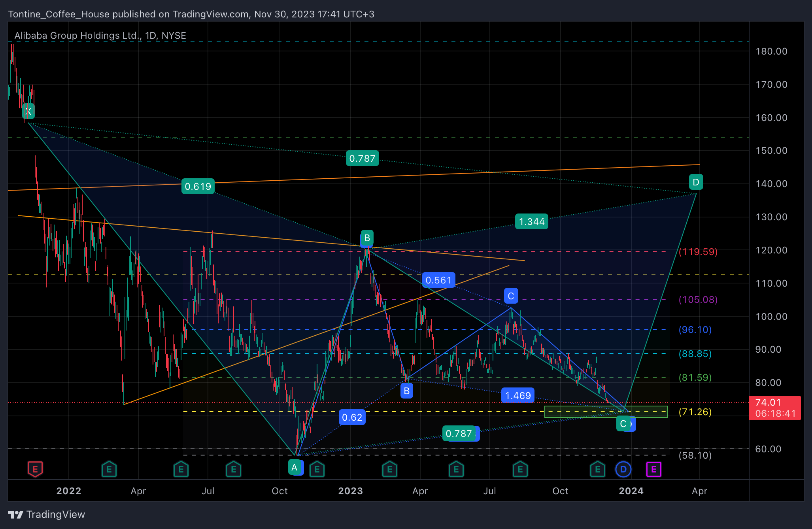The height and width of the screenshot is (529, 812).
Task: Click the 150.00 price axis label
Action: (x=771, y=150)
